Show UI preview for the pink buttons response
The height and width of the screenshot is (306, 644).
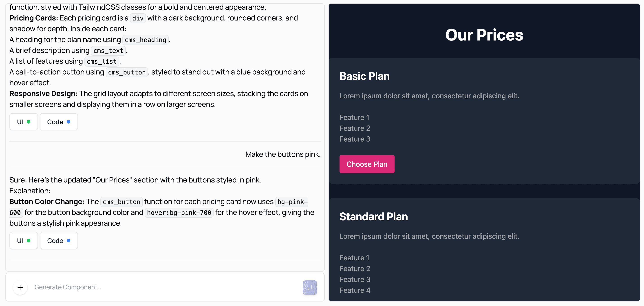click(24, 241)
